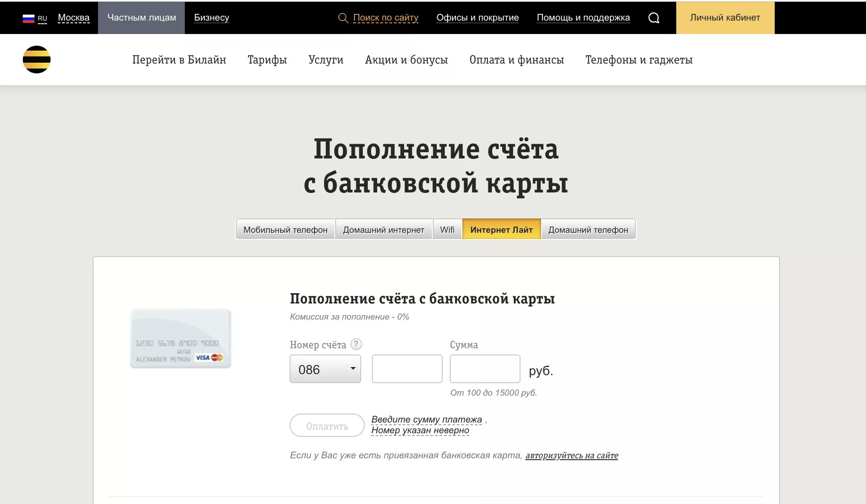Click the text От 100 до 15000 руб.

click(x=494, y=393)
